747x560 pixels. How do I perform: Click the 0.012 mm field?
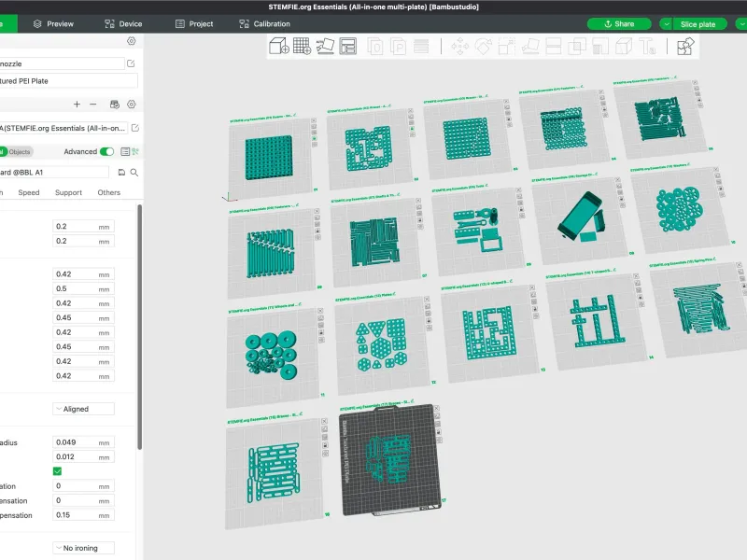pos(83,456)
